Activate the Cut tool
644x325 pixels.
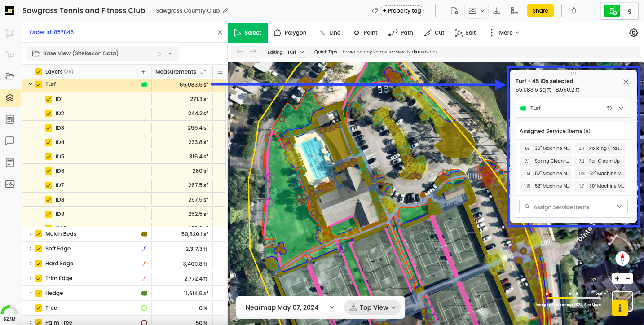coord(434,33)
